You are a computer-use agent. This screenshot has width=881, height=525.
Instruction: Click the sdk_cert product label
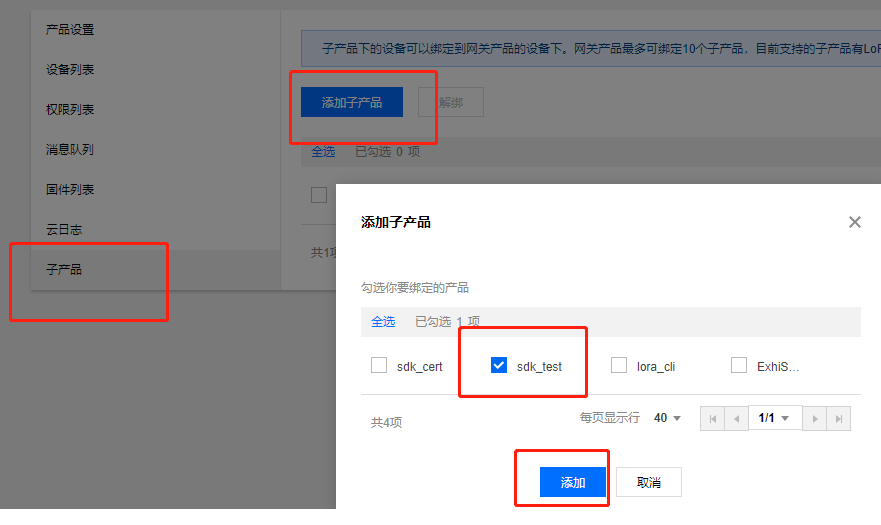tap(420, 366)
